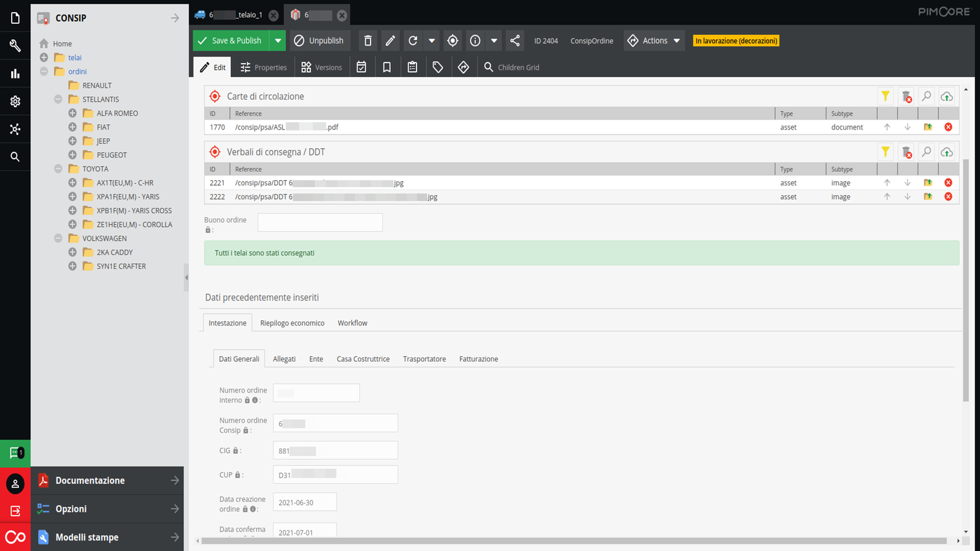Image resolution: width=980 pixels, height=551 pixels.
Task: Empty all items in Verbali di consegna
Action: 907,152
